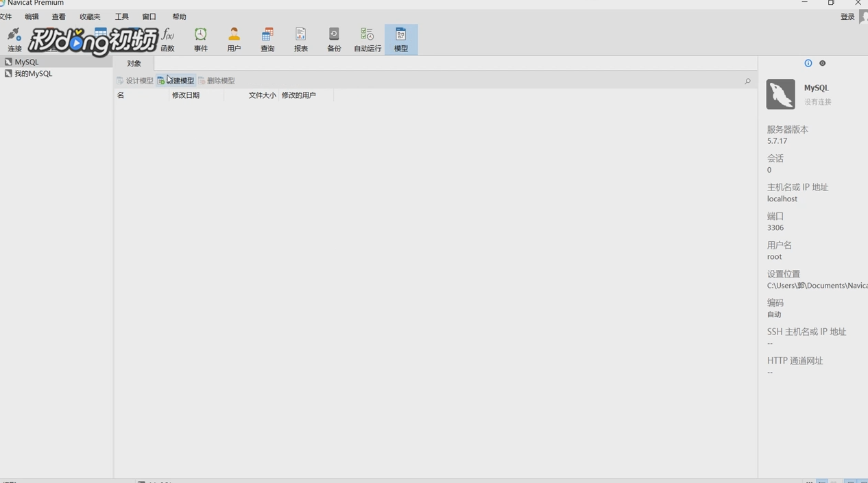Open the 报表 (Report) toolbar icon
This screenshot has width=868, height=483.
[x=301, y=40]
